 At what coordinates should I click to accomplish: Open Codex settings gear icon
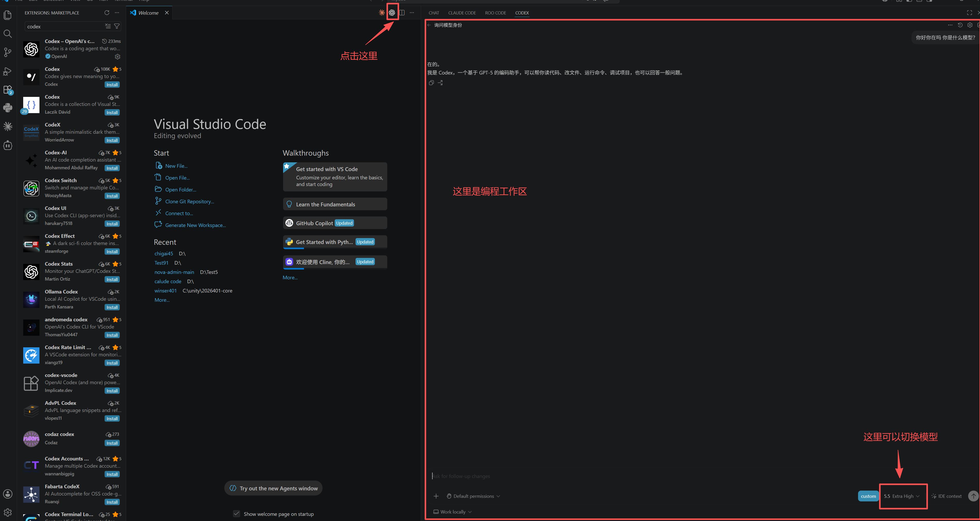click(970, 25)
